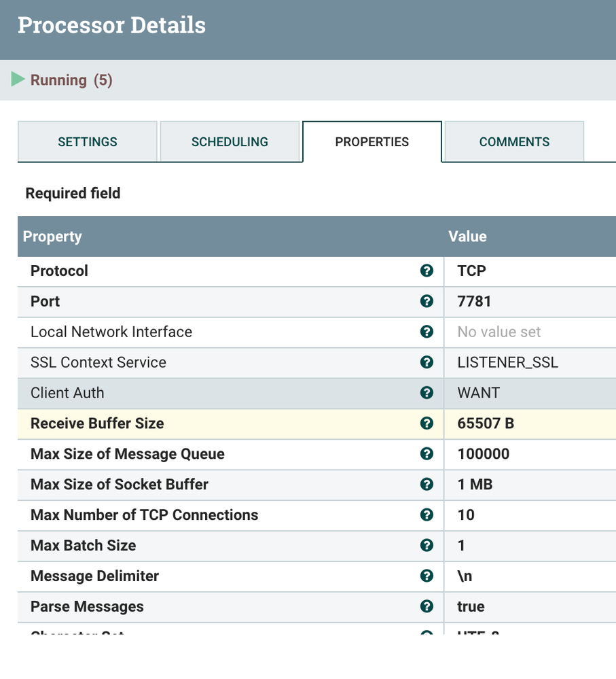Select the 10 TCP connections value
The width and height of the screenshot is (616, 679).
tap(466, 515)
